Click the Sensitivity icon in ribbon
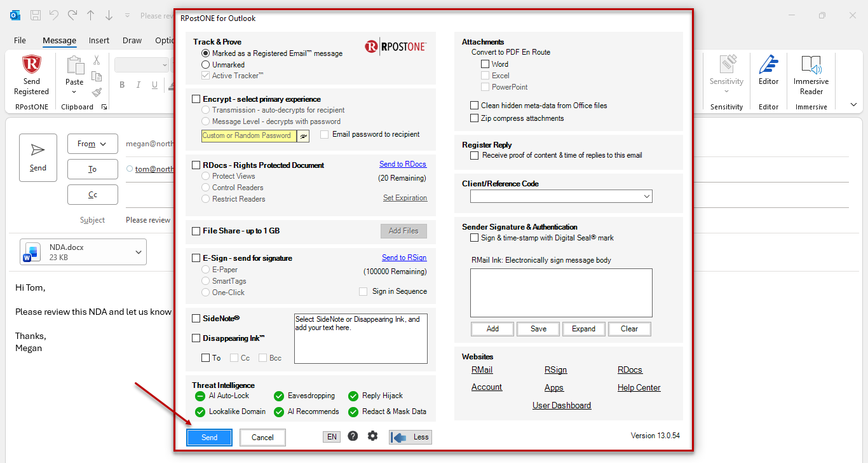868x463 pixels. click(726, 64)
